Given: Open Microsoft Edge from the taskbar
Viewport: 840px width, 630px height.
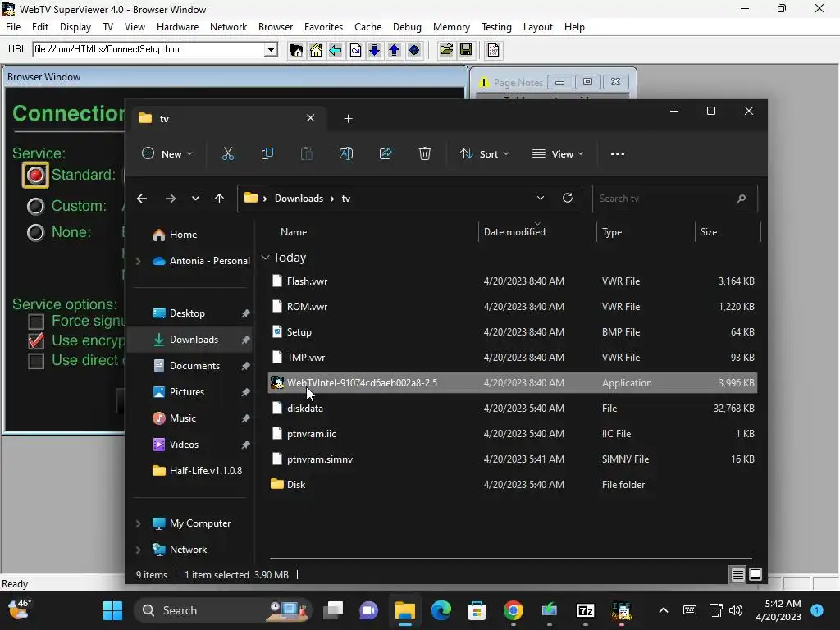Looking at the screenshot, I should click(x=441, y=610).
